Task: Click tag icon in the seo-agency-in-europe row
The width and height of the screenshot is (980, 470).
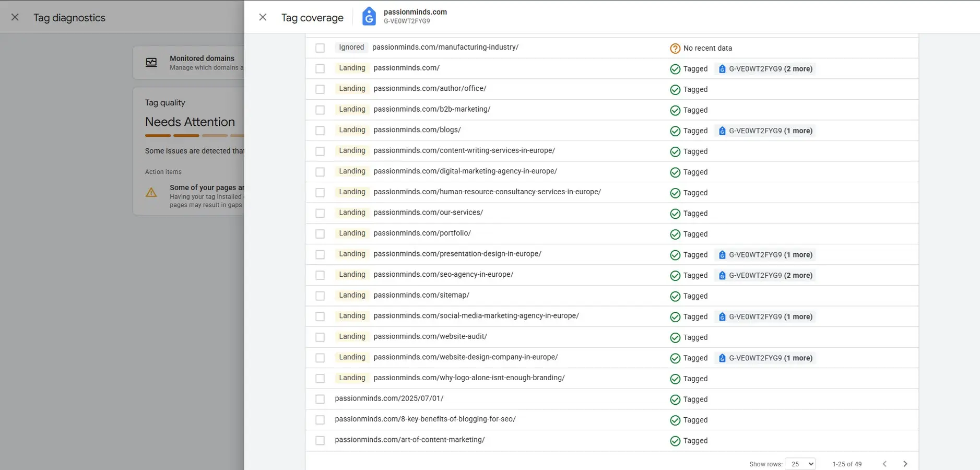Action: coord(722,276)
